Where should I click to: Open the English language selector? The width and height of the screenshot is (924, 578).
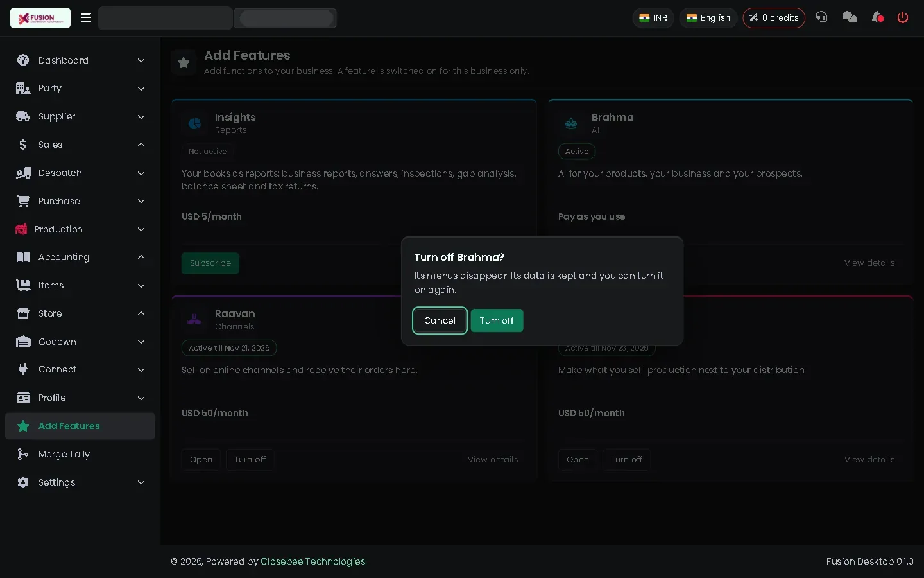pos(708,18)
